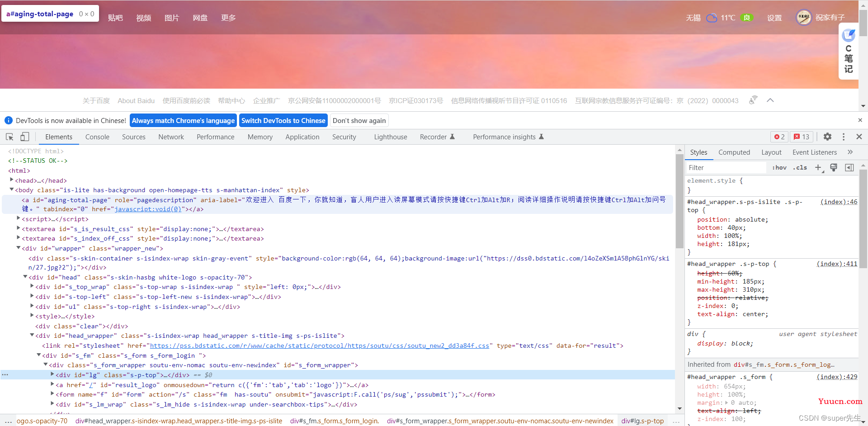868x426 pixels.
Task: Open the Application tab
Action: tap(302, 137)
